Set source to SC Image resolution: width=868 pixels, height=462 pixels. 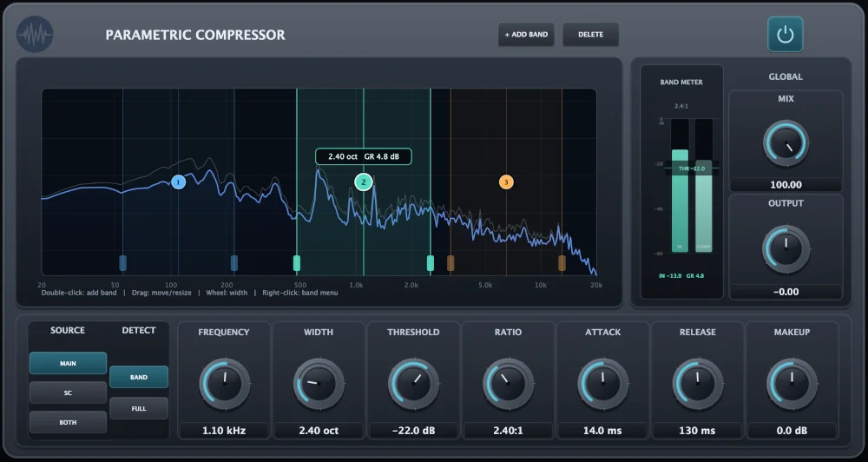click(x=68, y=393)
